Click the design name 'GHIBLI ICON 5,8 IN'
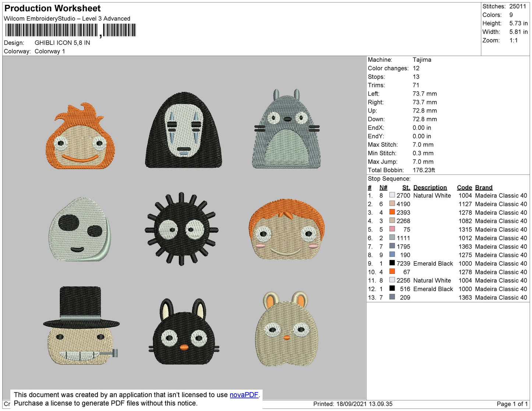 point(62,43)
